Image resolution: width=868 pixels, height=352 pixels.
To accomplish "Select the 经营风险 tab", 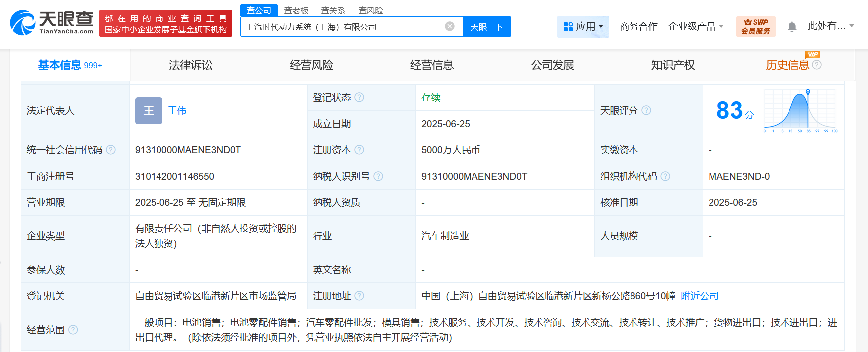I will 312,65.
